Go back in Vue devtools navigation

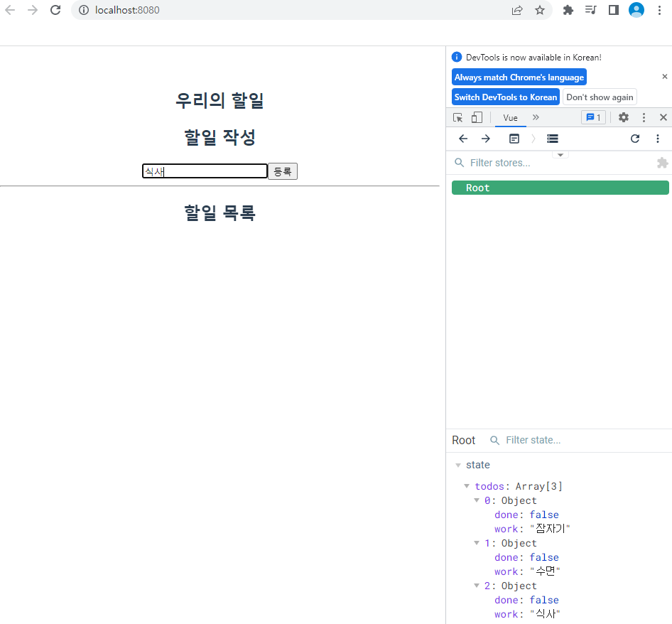click(463, 139)
